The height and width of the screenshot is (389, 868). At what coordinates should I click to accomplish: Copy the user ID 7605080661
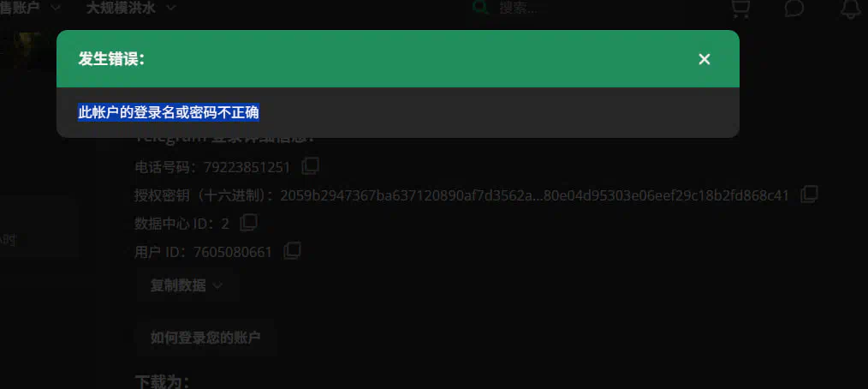tap(292, 251)
